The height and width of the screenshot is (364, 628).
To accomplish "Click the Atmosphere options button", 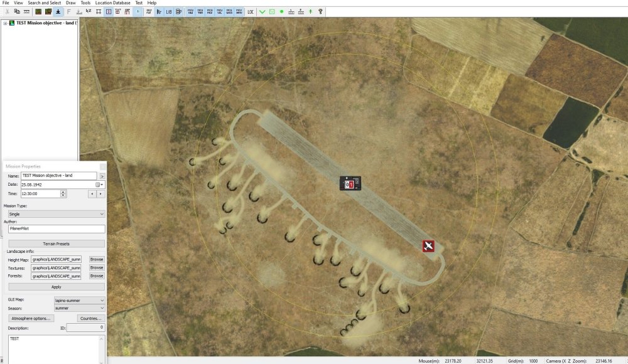I will (31, 318).
